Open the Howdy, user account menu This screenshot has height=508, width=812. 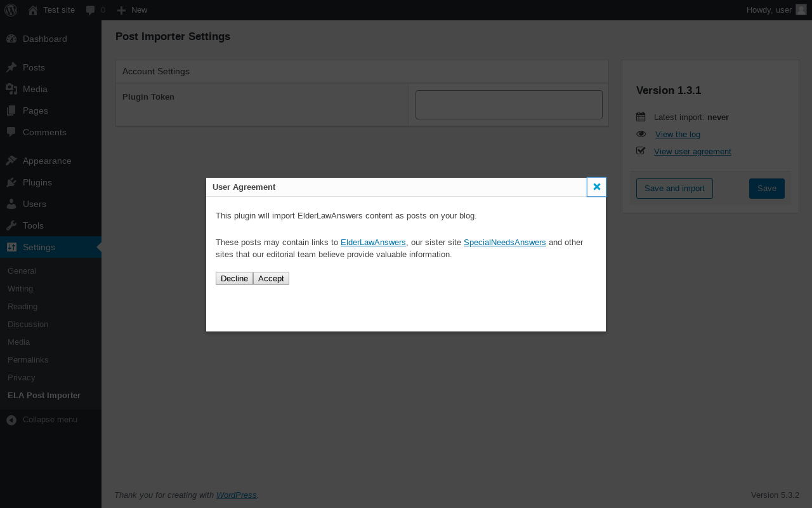point(769,10)
